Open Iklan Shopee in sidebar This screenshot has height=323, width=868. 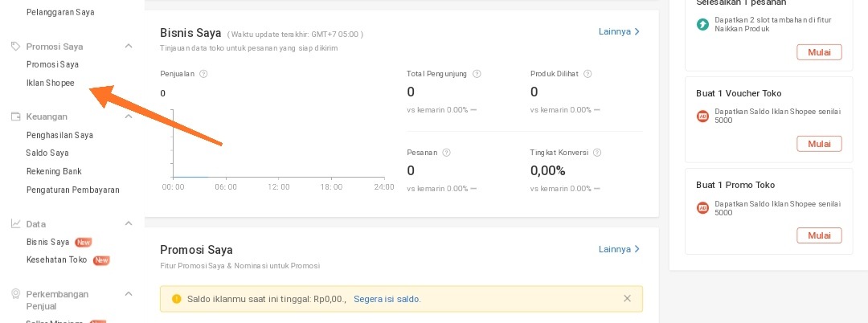[51, 83]
